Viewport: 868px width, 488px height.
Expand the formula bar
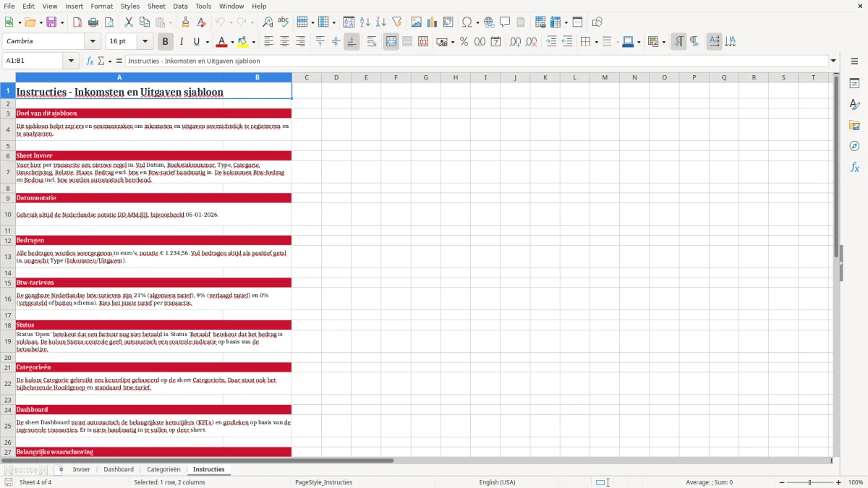click(x=833, y=61)
